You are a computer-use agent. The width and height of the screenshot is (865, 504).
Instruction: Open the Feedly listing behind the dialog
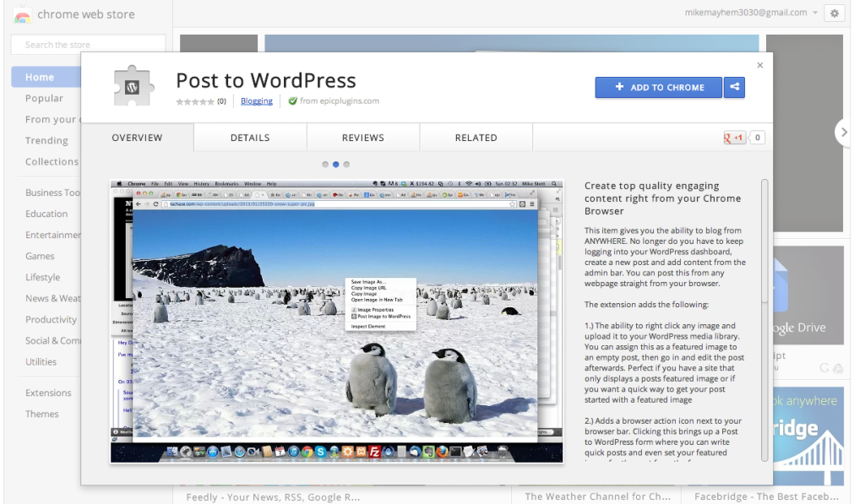tap(273, 497)
